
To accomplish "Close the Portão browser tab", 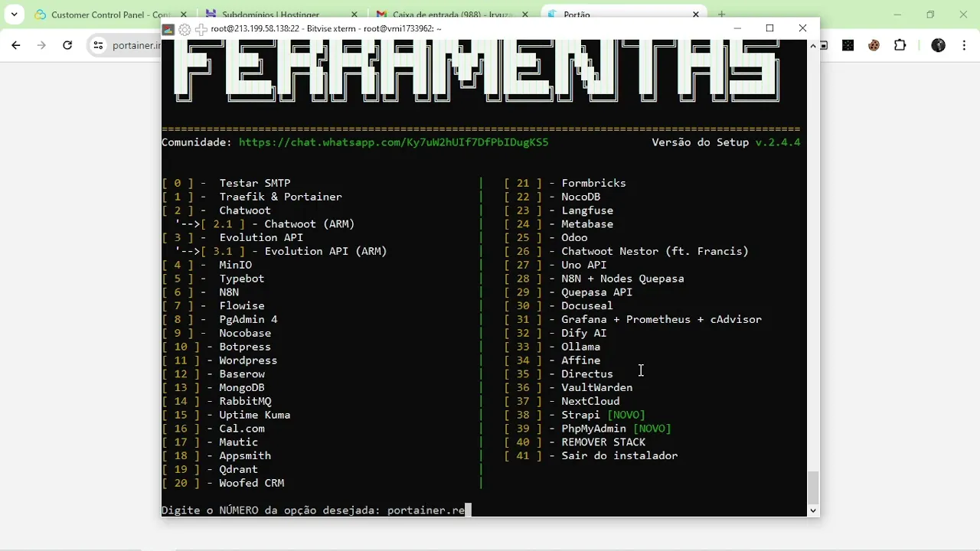I will pos(696,15).
